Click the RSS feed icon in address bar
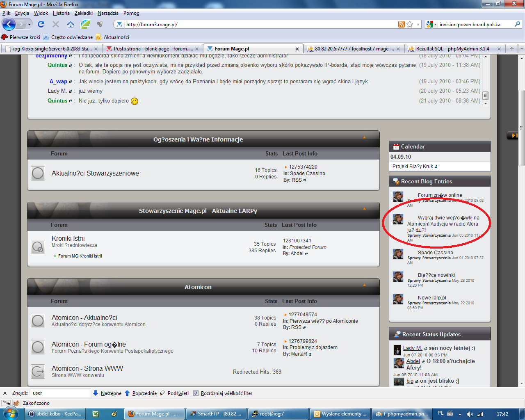Image resolution: width=525 pixels, height=420 pixels. 401,25
